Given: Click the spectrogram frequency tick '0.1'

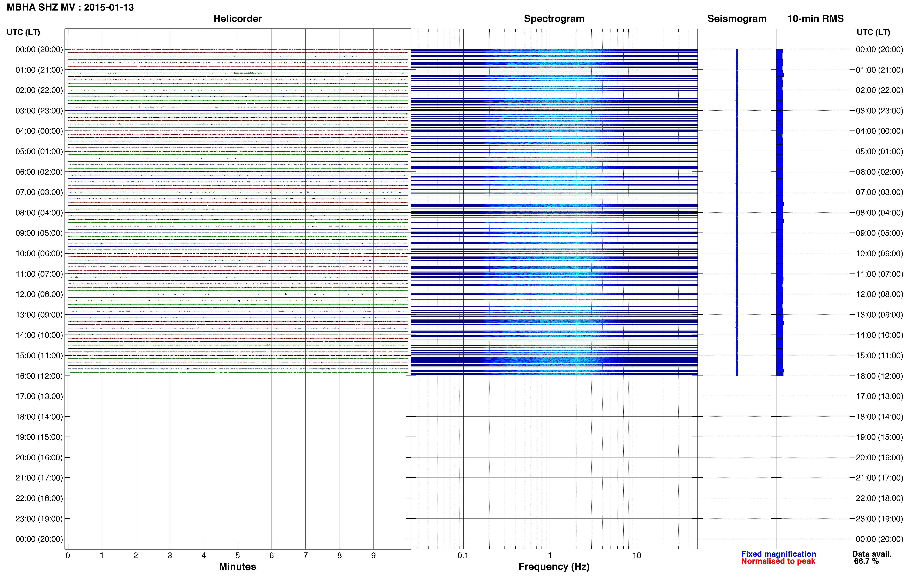Looking at the screenshot, I should (x=463, y=555).
